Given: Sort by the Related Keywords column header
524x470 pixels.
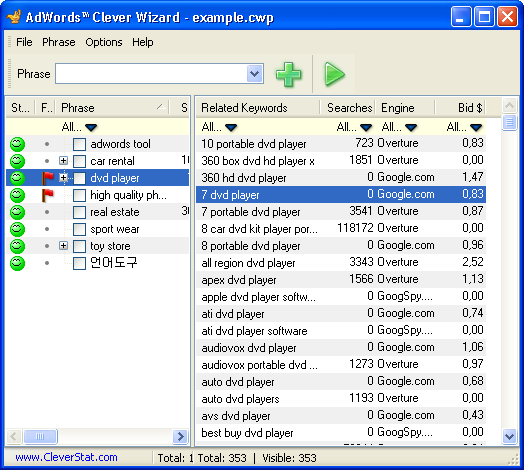Looking at the screenshot, I should 258,108.
